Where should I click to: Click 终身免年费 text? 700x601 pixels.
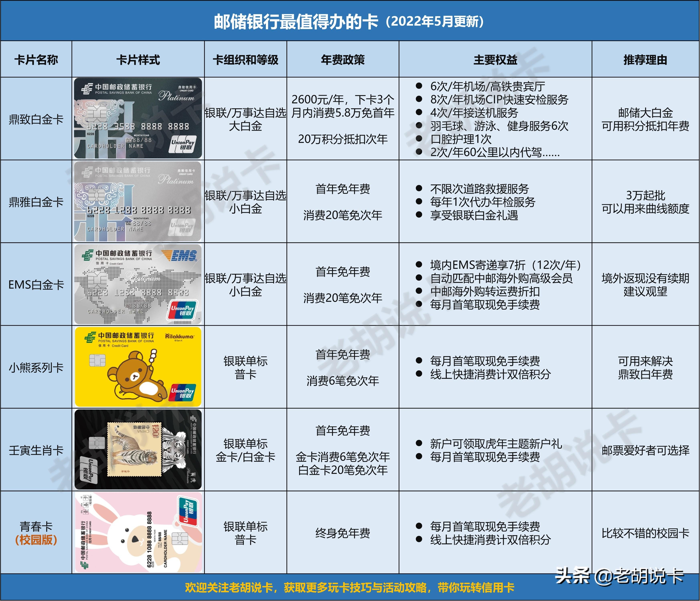coord(343,533)
